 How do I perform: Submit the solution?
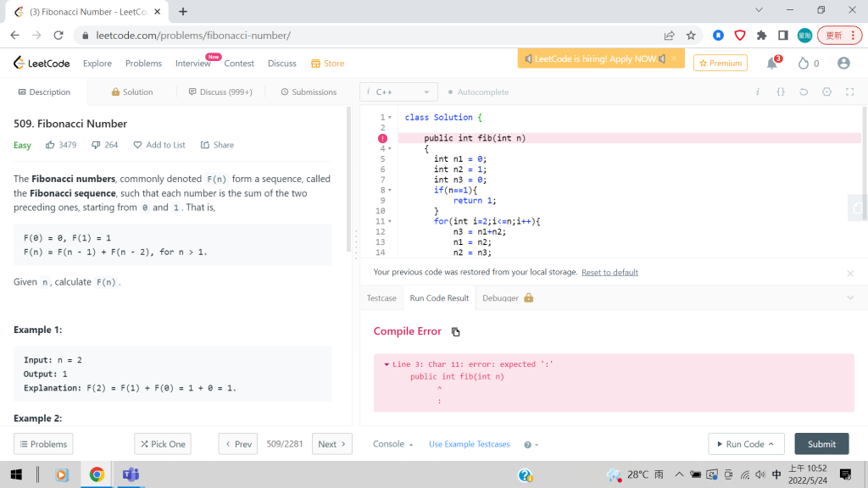(821, 444)
